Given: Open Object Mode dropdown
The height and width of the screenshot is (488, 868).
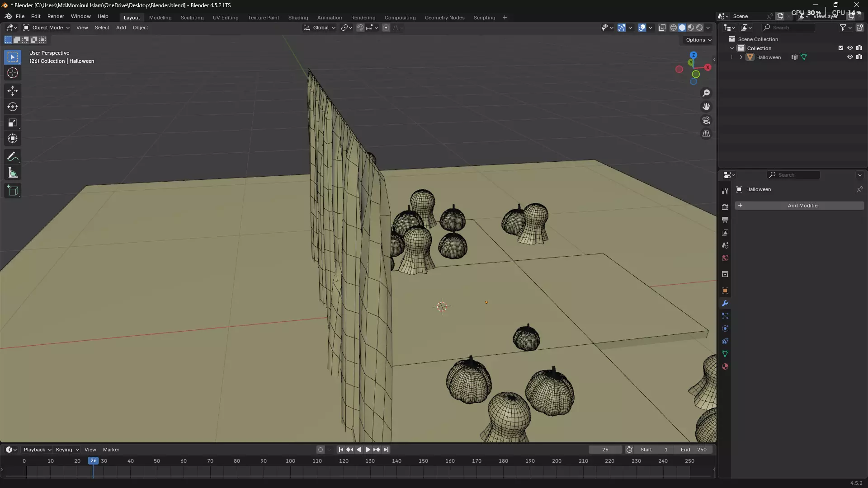Looking at the screenshot, I should tap(47, 28).
